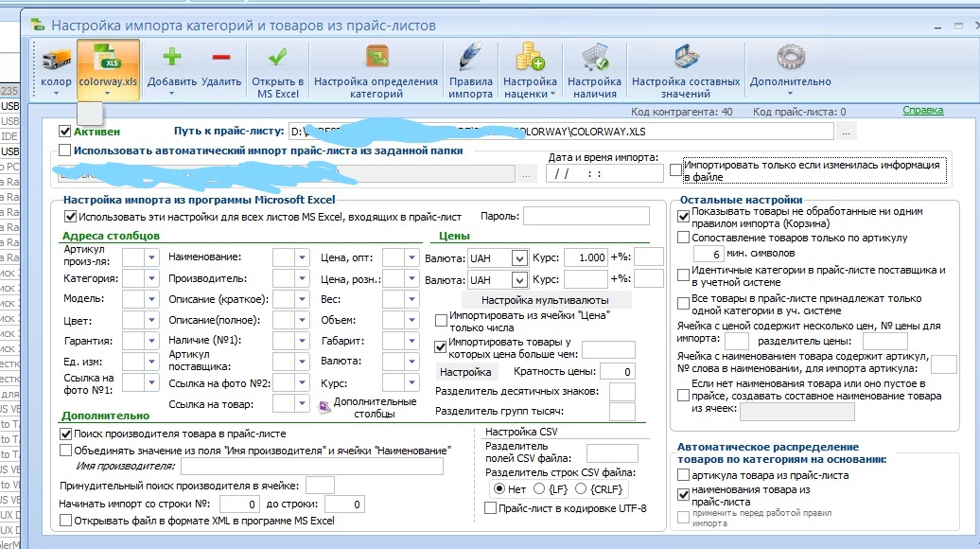Enable automatic price list import from folder
This screenshot has height=549, width=980.
pyautogui.click(x=64, y=151)
